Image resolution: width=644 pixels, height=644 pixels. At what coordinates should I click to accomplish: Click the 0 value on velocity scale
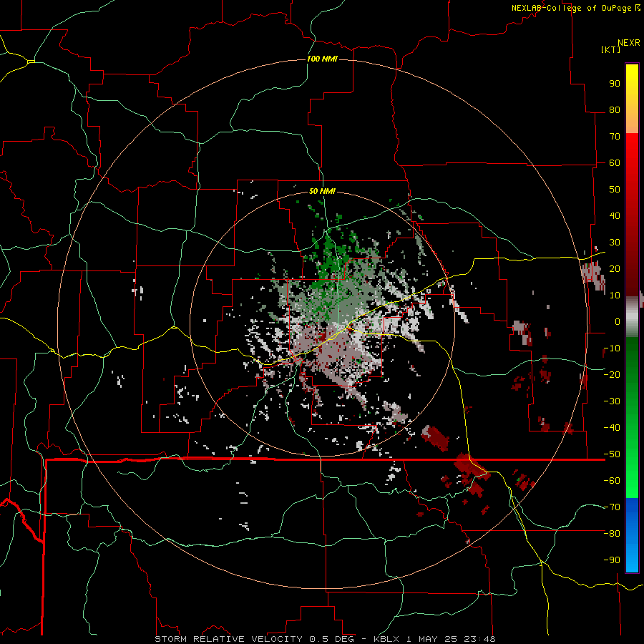[618, 321]
